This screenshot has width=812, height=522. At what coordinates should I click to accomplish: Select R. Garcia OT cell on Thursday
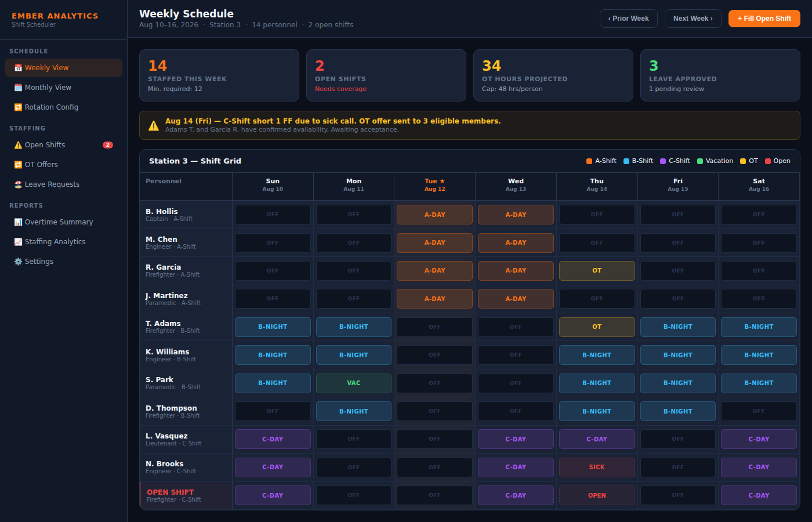[x=597, y=271]
